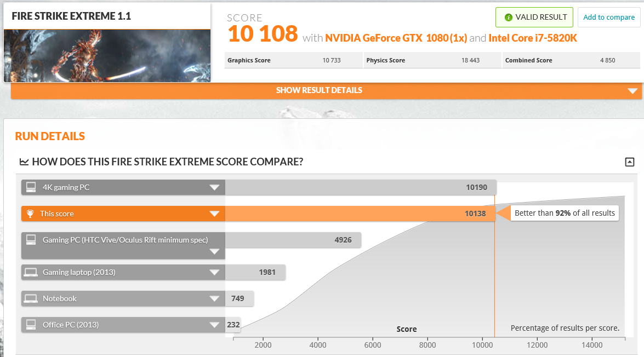
Task: Click the Graphics Score value 10 733
Action: [x=332, y=60]
